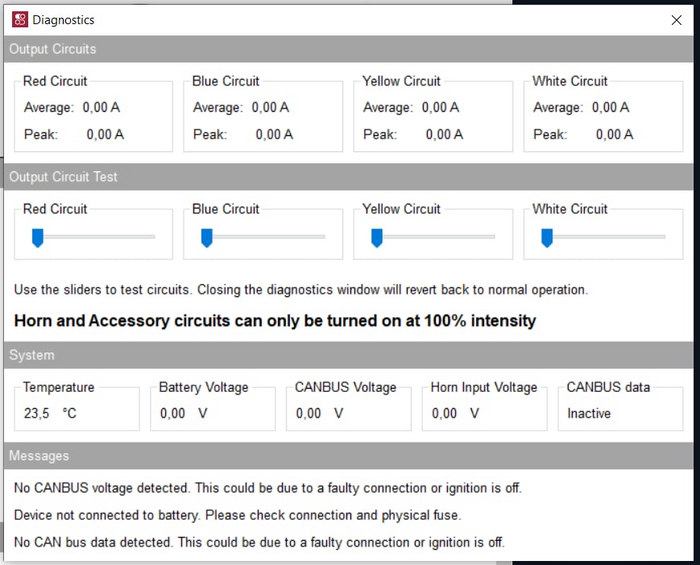This screenshot has width=700, height=565.
Task: Click the Yellow Circuit Average current value
Action: [x=440, y=107]
